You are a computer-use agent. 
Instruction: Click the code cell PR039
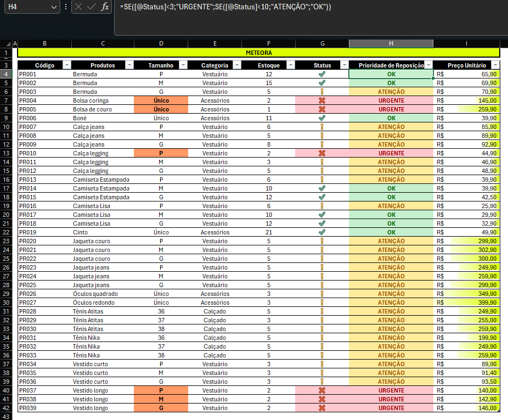pos(44,408)
